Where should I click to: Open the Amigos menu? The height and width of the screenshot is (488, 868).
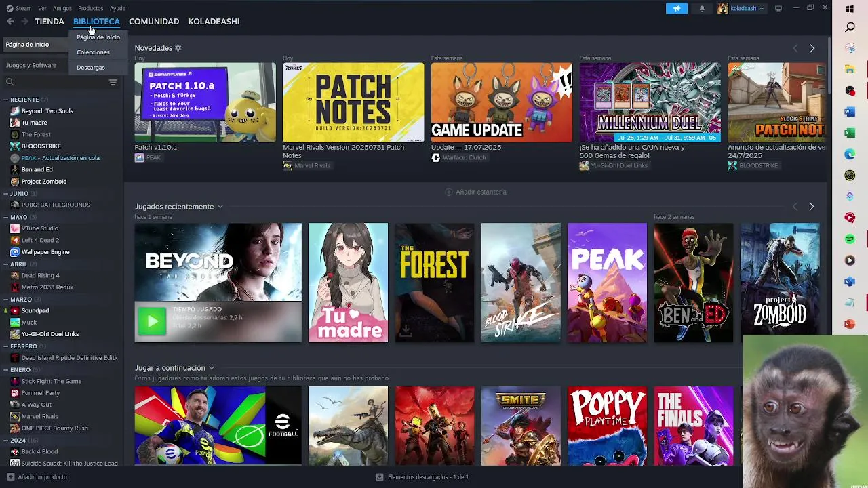pos(62,8)
